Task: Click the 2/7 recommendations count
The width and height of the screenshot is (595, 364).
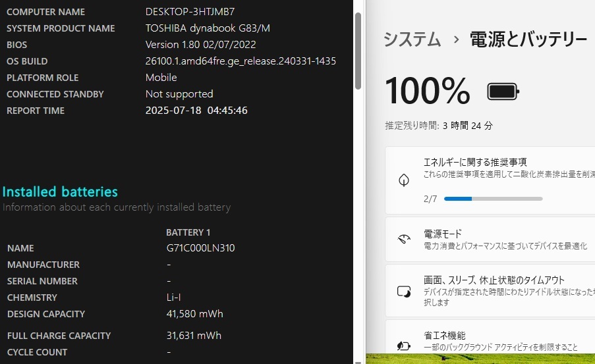Action: click(x=430, y=199)
